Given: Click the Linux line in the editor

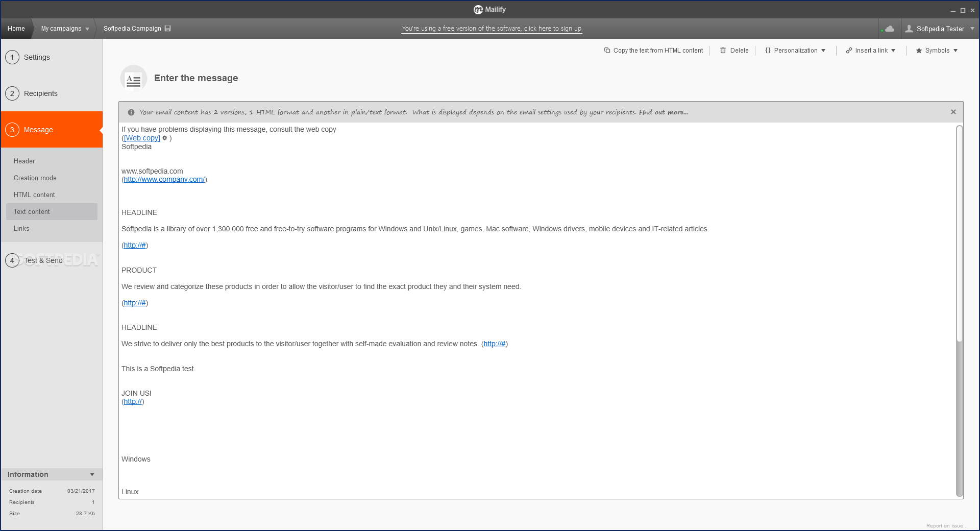Looking at the screenshot, I should click(x=130, y=492).
